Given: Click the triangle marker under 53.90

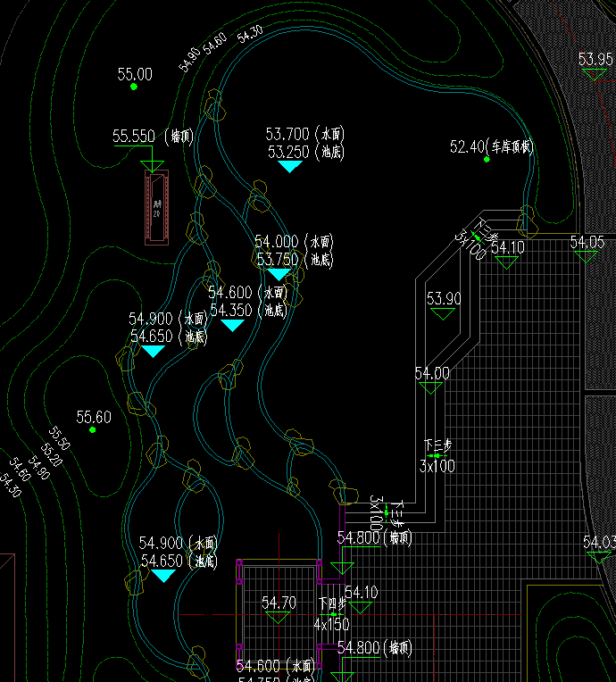Looking at the screenshot, I should coord(443,313).
